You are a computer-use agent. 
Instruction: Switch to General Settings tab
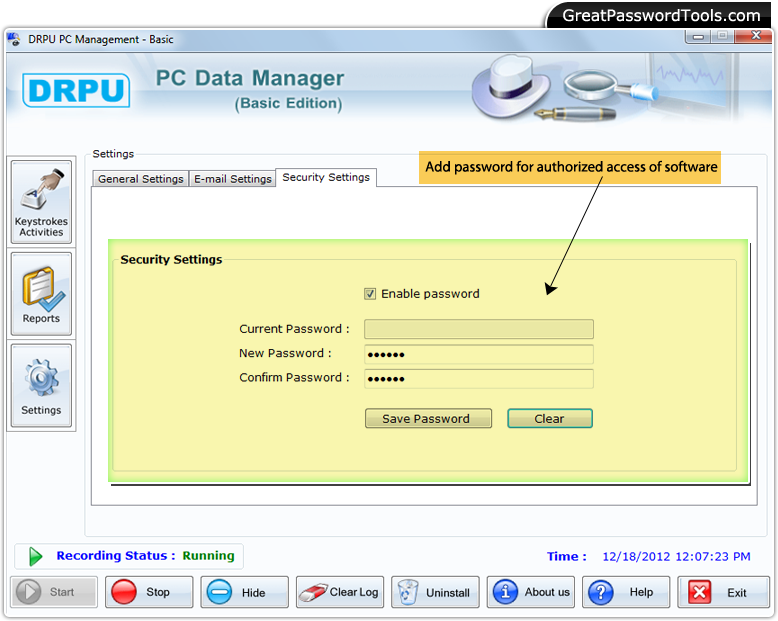pos(140,179)
